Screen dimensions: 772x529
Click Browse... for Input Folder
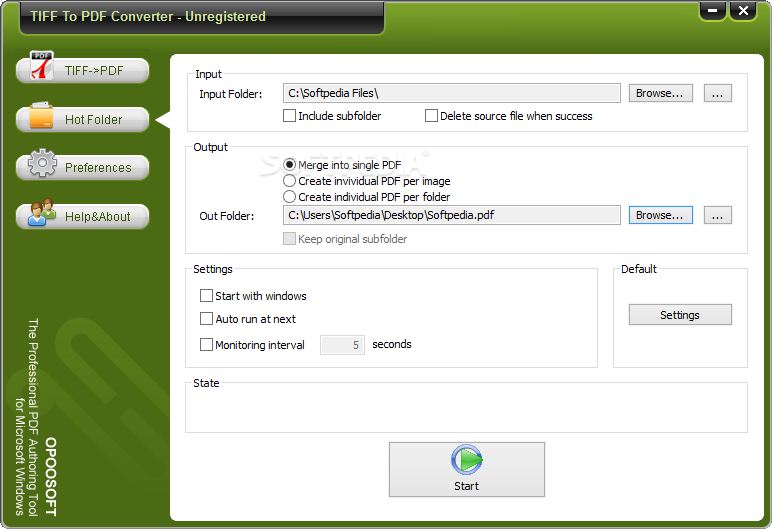[x=661, y=93]
